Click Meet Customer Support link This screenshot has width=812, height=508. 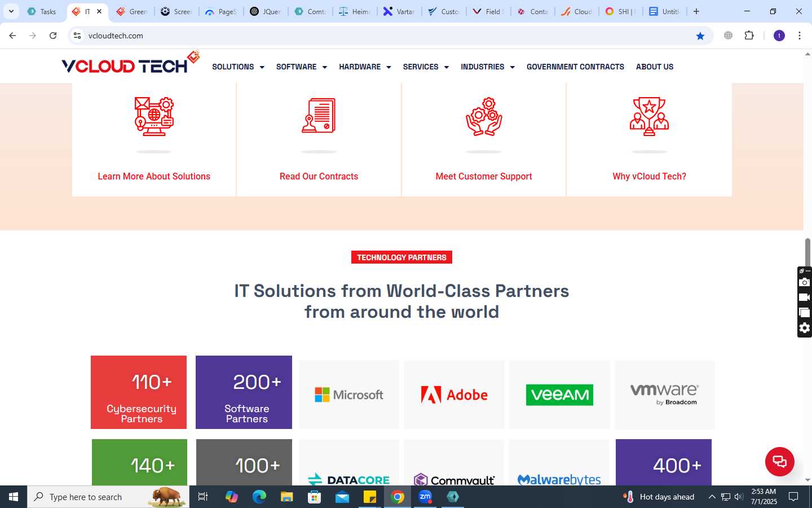484,176
